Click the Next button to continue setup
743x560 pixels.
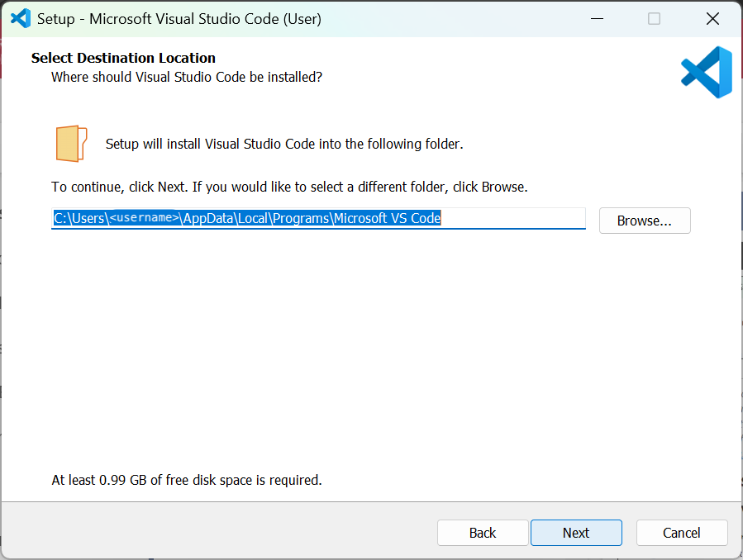(576, 533)
